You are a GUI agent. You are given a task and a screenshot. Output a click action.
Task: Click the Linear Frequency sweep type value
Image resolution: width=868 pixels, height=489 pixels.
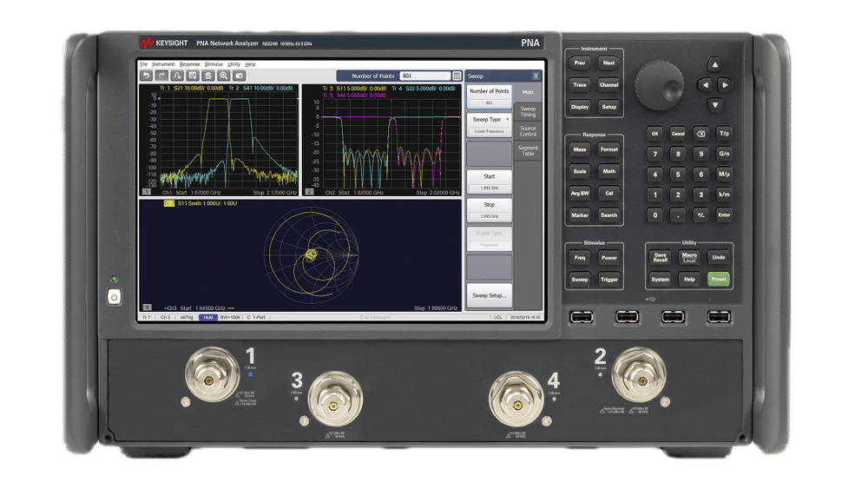click(x=490, y=131)
